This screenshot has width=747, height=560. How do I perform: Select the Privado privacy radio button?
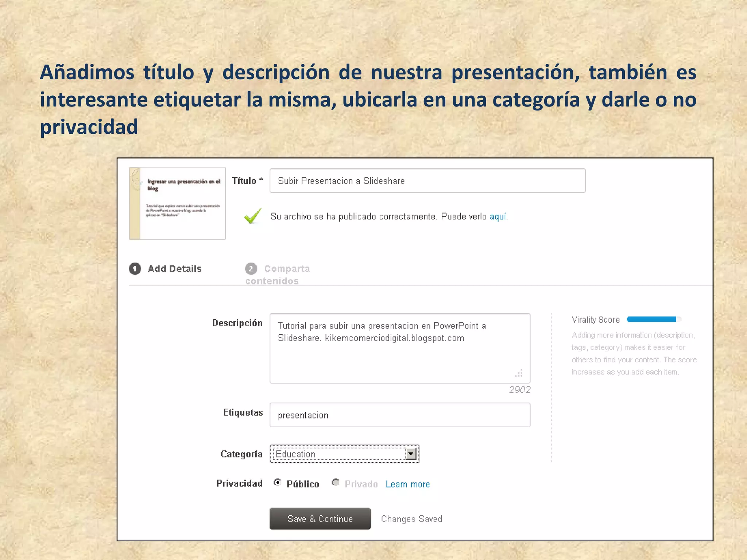pyautogui.click(x=336, y=482)
